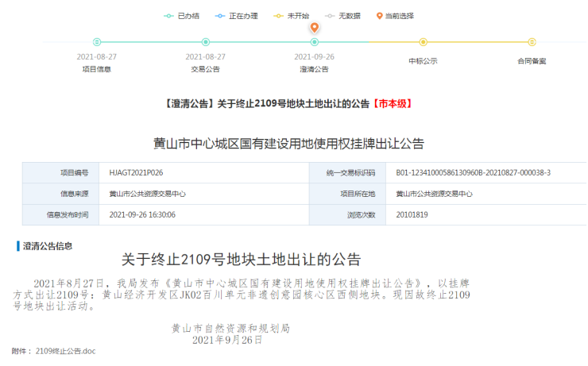Select project number HJAGT2021P026 cell
Screen dimensions: 588x366
(204, 173)
